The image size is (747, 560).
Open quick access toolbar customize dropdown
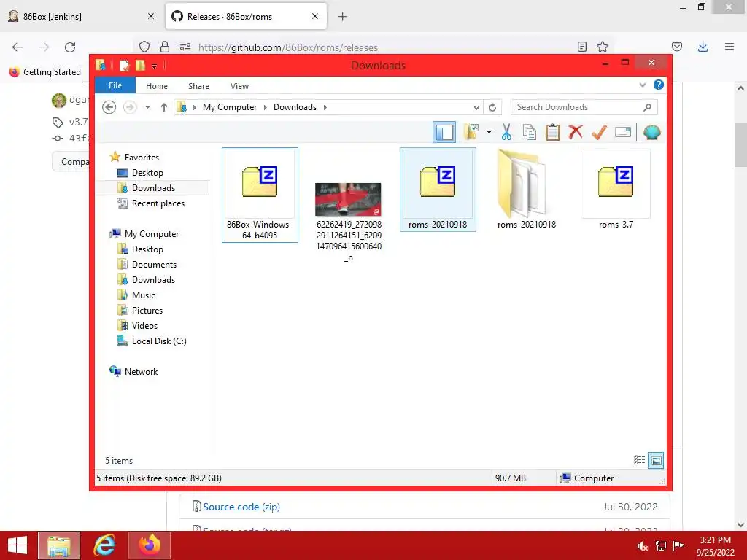tap(155, 66)
